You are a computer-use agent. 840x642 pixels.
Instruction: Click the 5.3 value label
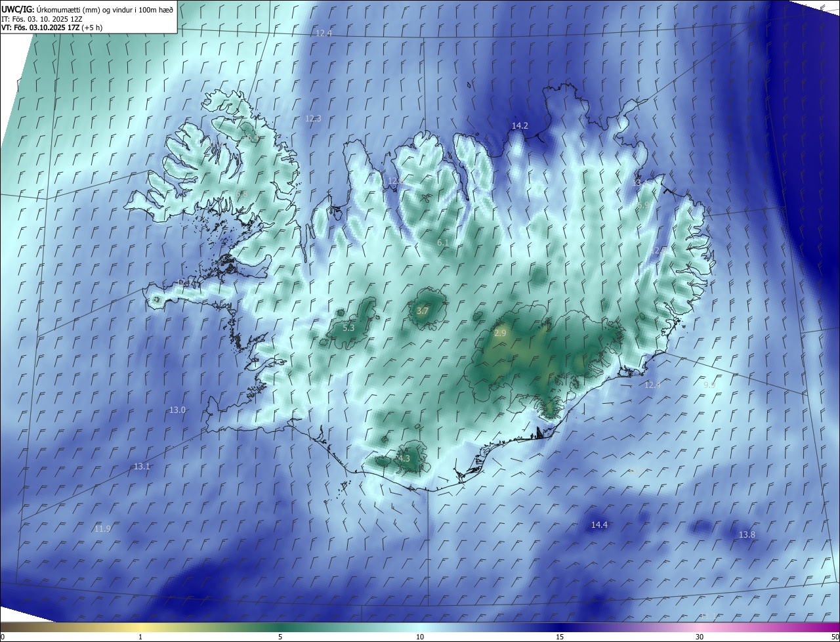[348, 328]
